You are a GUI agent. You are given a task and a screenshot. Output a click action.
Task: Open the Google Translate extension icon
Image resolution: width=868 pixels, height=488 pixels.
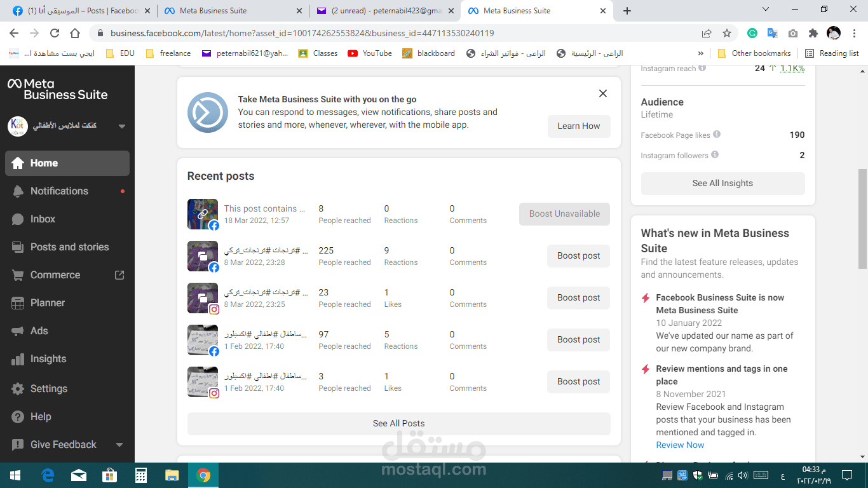point(773,33)
